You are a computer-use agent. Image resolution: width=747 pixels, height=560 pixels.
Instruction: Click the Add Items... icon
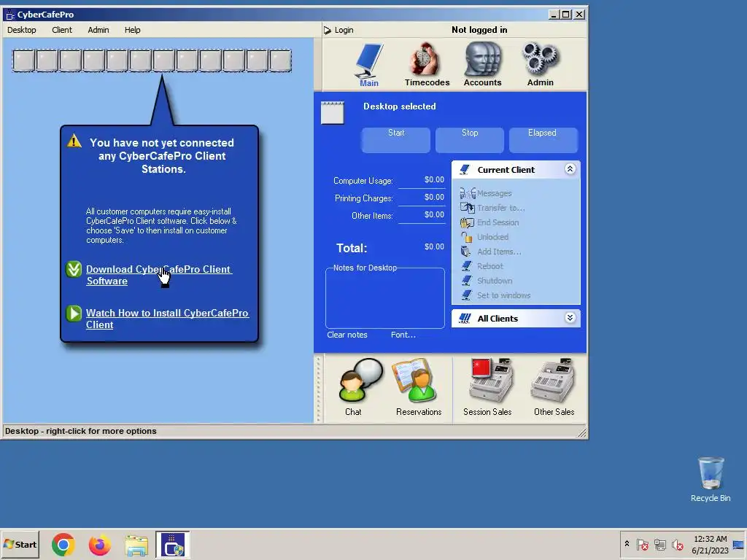[466, 252]
